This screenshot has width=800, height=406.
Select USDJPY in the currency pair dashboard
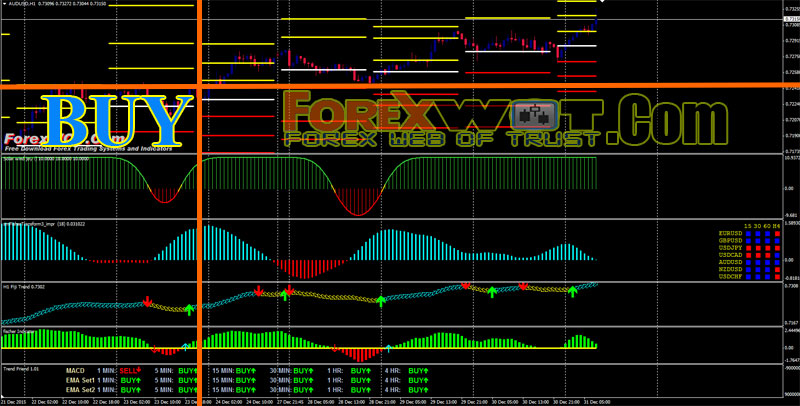(x=731, y=247)
